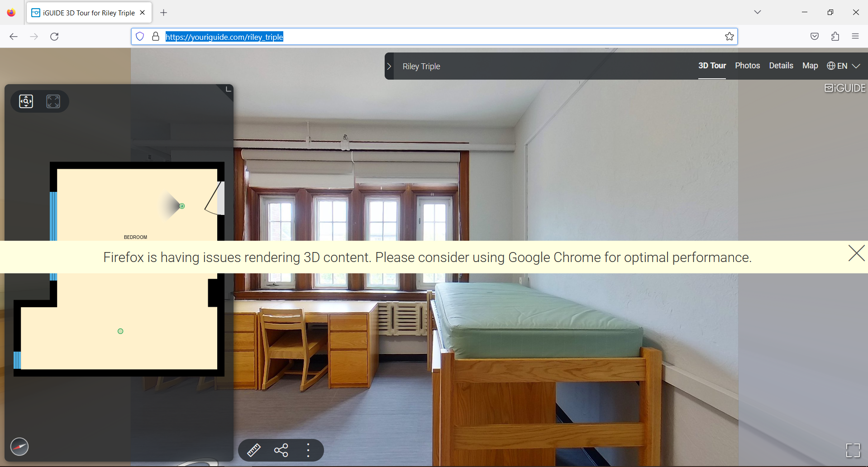The width and height of the screenshot is (868, 467).
Task: Open the Photos tab
Action: (x=747, y=66)
